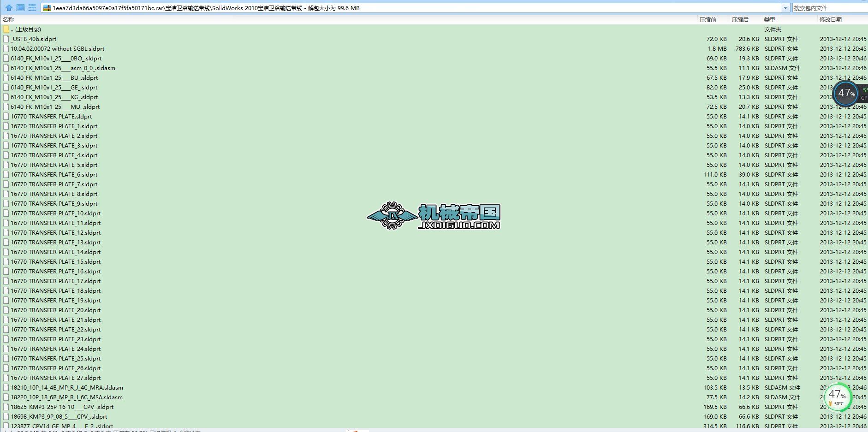The image size is (868, 432).
Task: Select file name 16770 TRANSFER PLATE_15.sldprt
Action: [x=55, y=261]
